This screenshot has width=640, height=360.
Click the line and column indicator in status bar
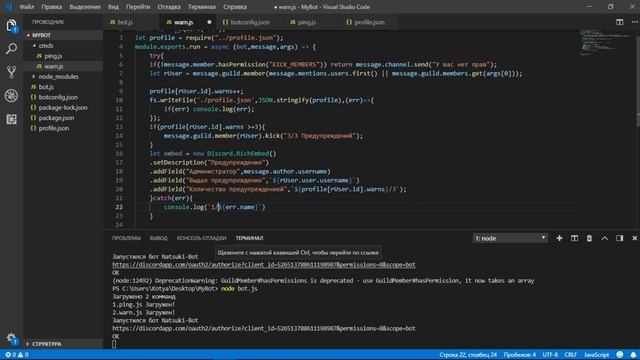tap(468, 355)
